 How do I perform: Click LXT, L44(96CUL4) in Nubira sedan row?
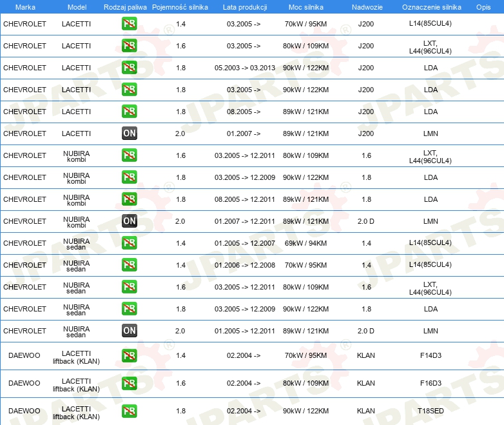coord(431,288)
